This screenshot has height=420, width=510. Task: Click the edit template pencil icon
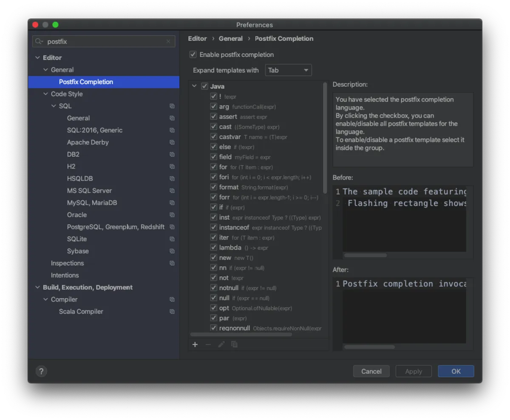tap(221, 344)
